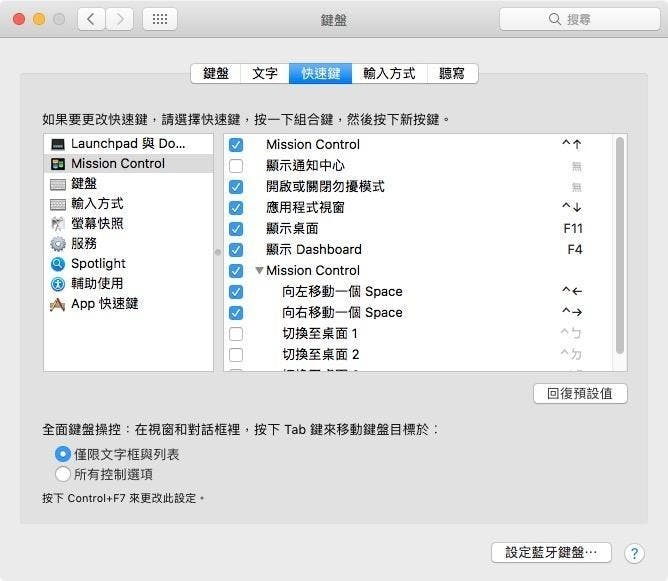Uncheck the 應用程式視窗 checkbox
Image resolution: width=668 pixels, height=581 pixels.
(236, 208)
